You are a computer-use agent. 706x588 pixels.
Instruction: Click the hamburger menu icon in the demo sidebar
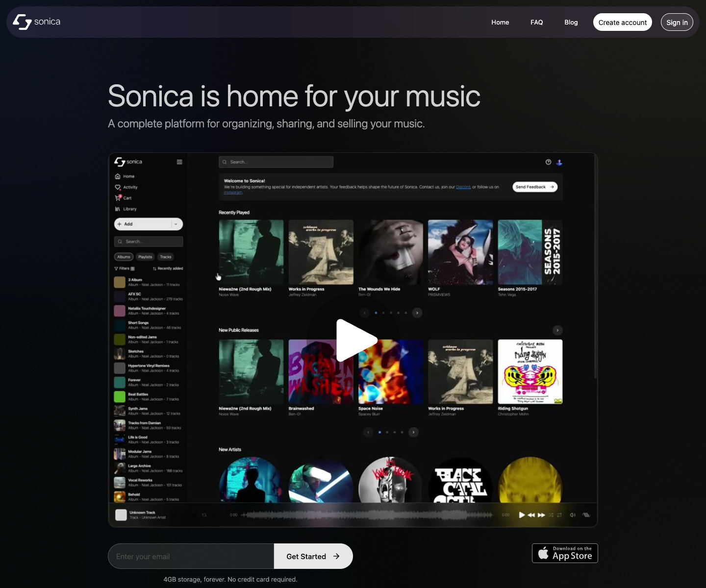coord(179,162)
